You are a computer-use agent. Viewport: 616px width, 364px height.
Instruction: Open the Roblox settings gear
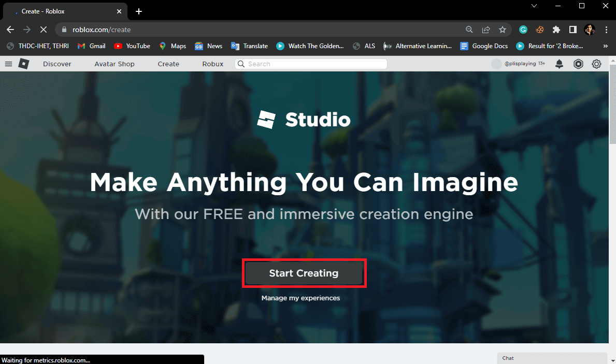(596, 64)
